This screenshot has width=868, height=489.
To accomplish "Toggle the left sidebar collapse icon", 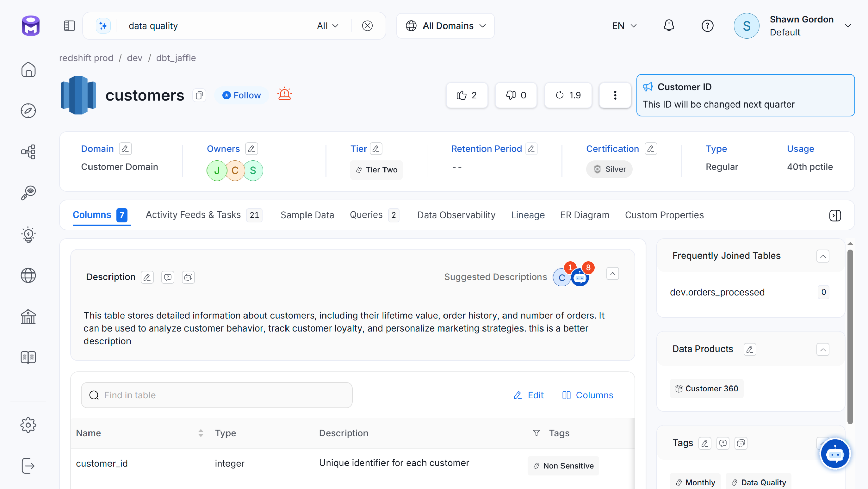I will coord(69,26).
